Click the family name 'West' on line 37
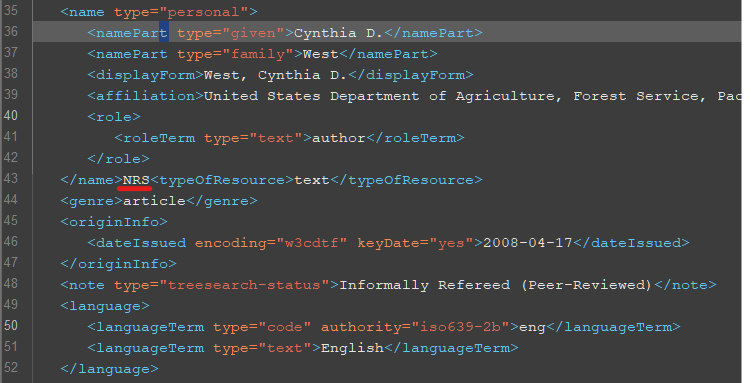 pyautogui.click(x=321, y=54)
